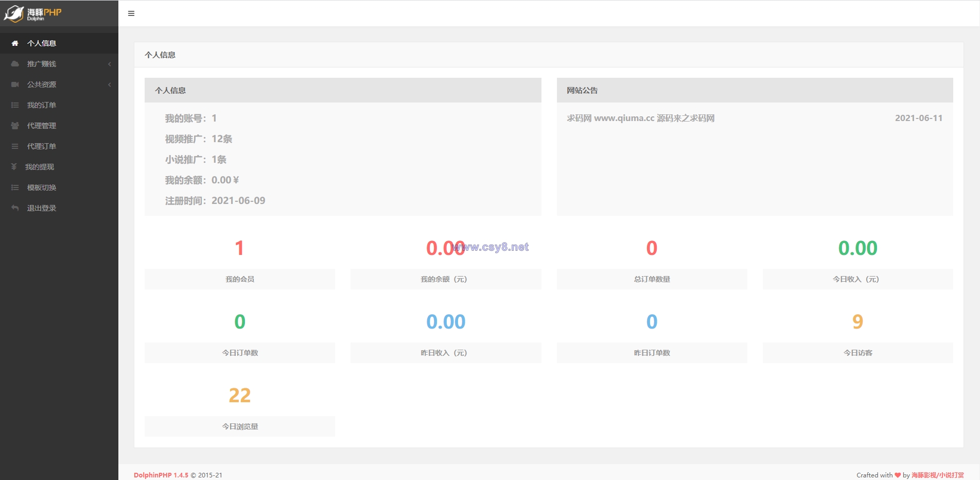980x480 pixels.
Task: Click the home icon beside 个人信息
Action: click(15, 43)
